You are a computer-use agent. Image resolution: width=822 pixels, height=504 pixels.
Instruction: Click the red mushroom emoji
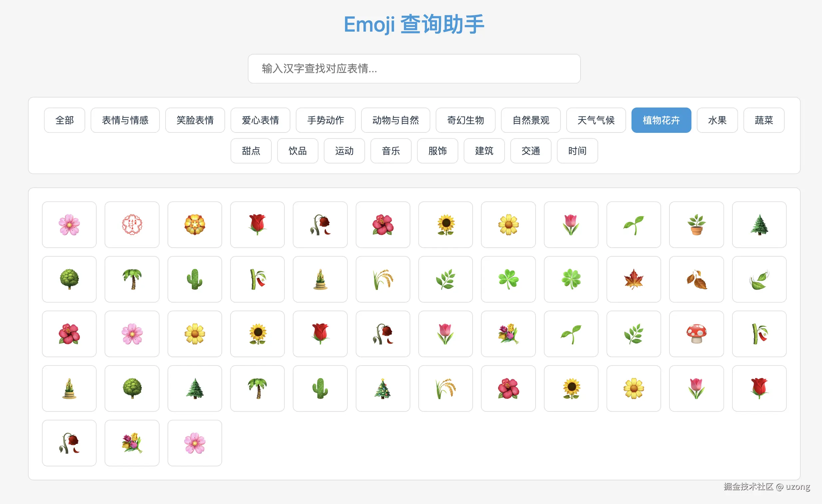(696, 334)
